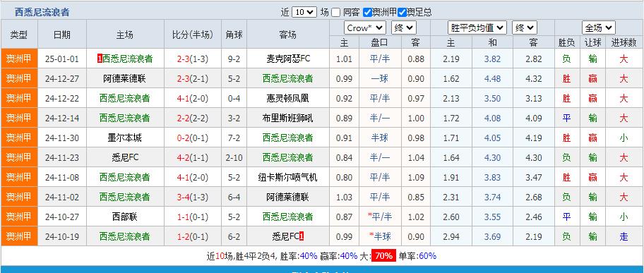644x273 pixels.
Task: Click the 盘口 column header
Action: pyautogui.click(x=380, y=42)
